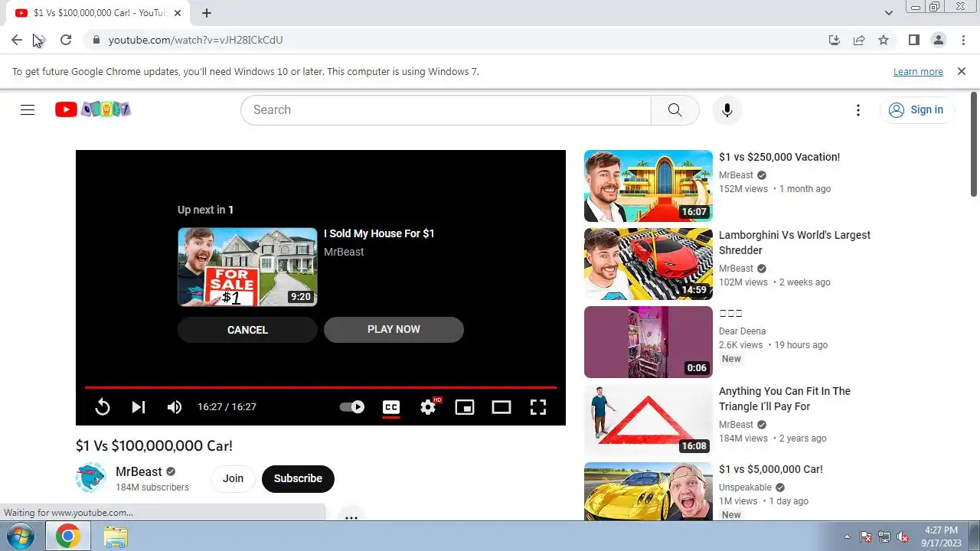Click the Join channel button
Viewport: 980px width, 551px height.
click(233, 478)
